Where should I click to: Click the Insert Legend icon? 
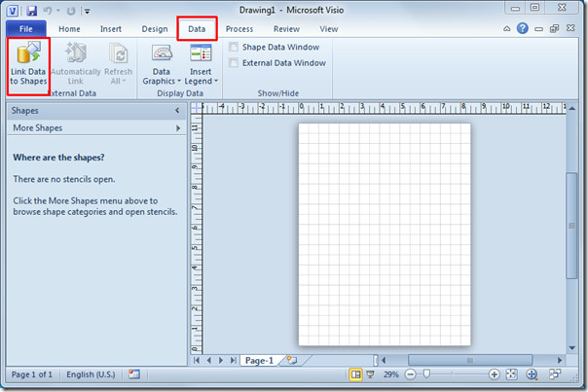[x=201, y=53]
